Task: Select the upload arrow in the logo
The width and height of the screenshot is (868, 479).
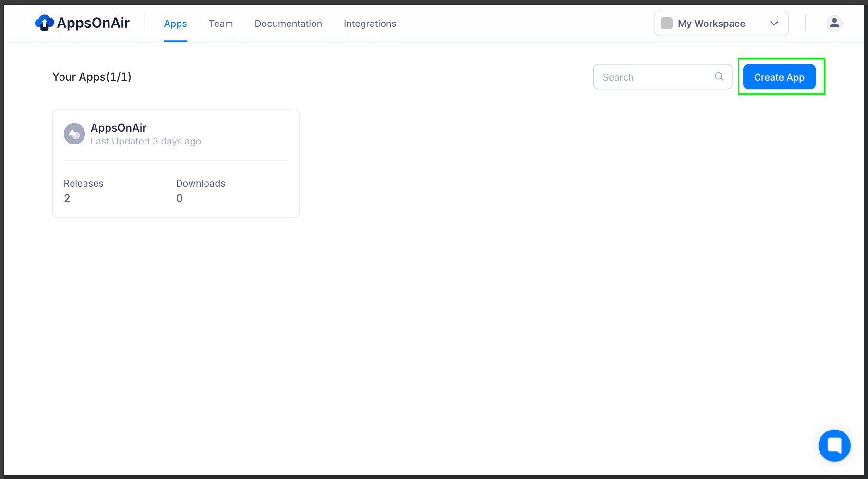Action: 43,24
